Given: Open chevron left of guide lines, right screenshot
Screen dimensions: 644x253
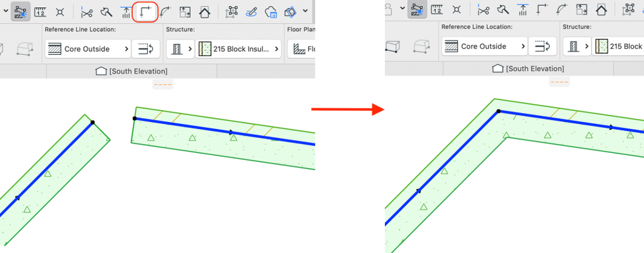Looking at the screenshot, I should [402, 8].
